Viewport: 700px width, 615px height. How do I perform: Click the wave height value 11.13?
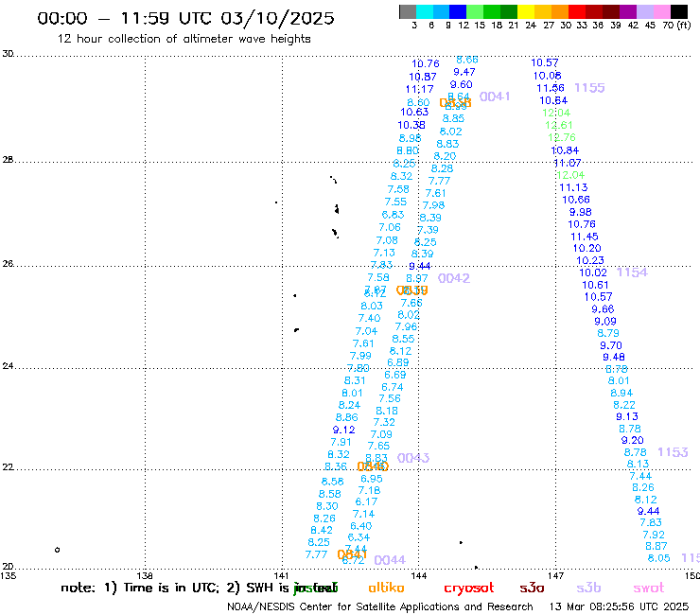(x=573, y=187)
